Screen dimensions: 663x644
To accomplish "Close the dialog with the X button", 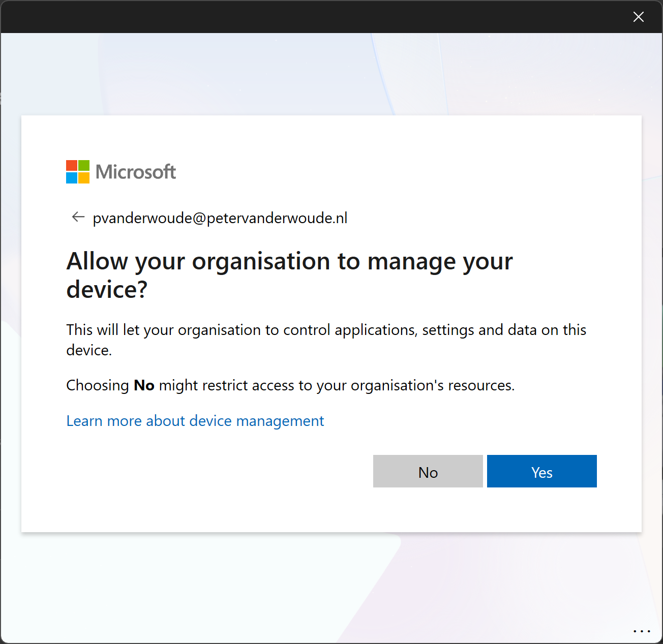I will 639,17.
